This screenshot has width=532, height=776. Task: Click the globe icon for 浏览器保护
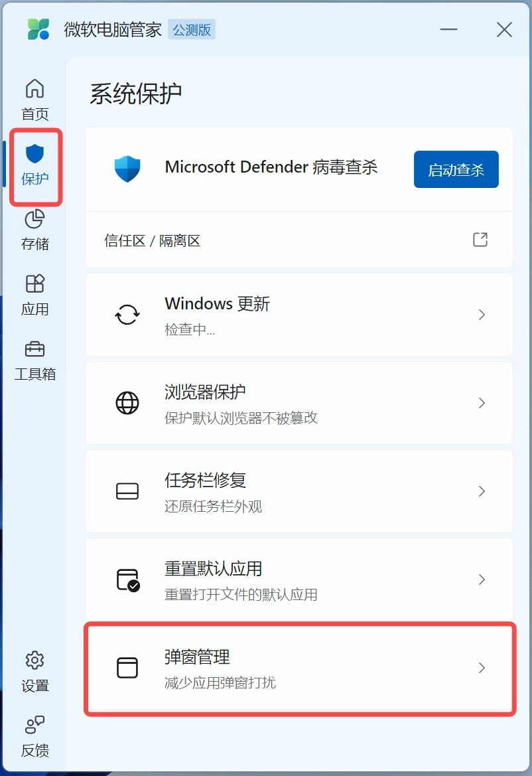[x=127, y=403]
